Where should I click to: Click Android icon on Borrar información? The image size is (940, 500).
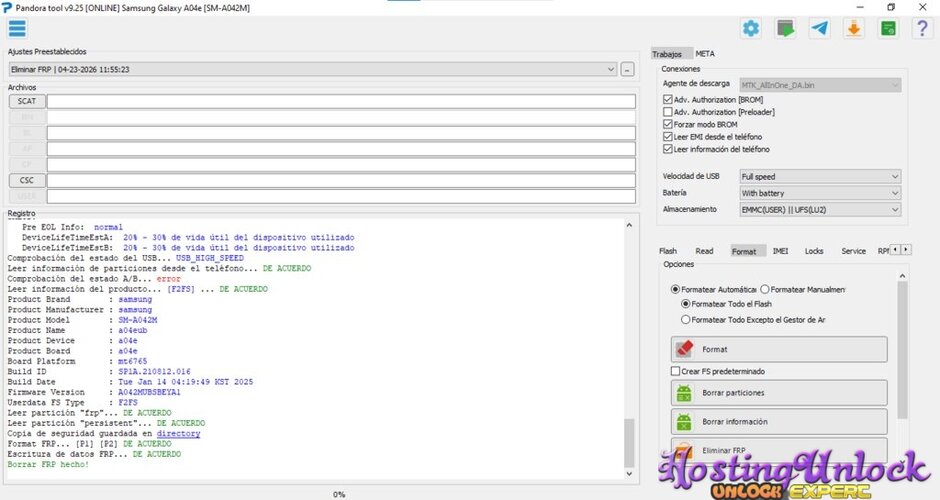pyautogui.click(x=684, y=421)
